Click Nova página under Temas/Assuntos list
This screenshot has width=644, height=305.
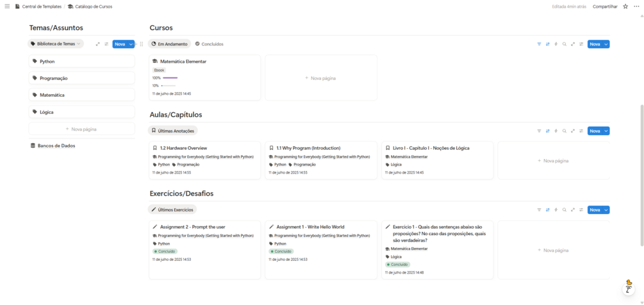tap(81, 129)
